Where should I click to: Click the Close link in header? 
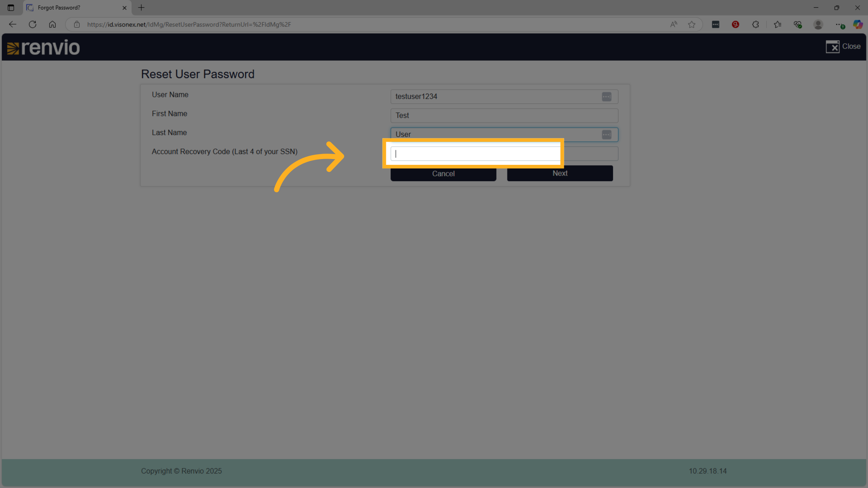[x=843, y=47]
